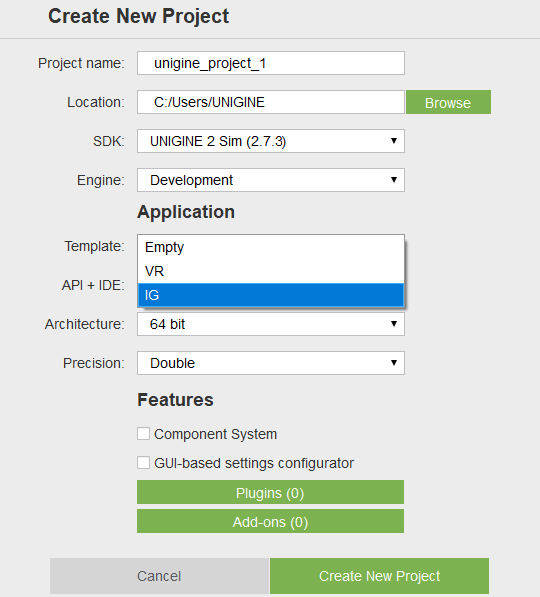Open the SDK dropdown
Image resolution: width=540 pixels, height=597 pixels.
[x=271, y=141]
